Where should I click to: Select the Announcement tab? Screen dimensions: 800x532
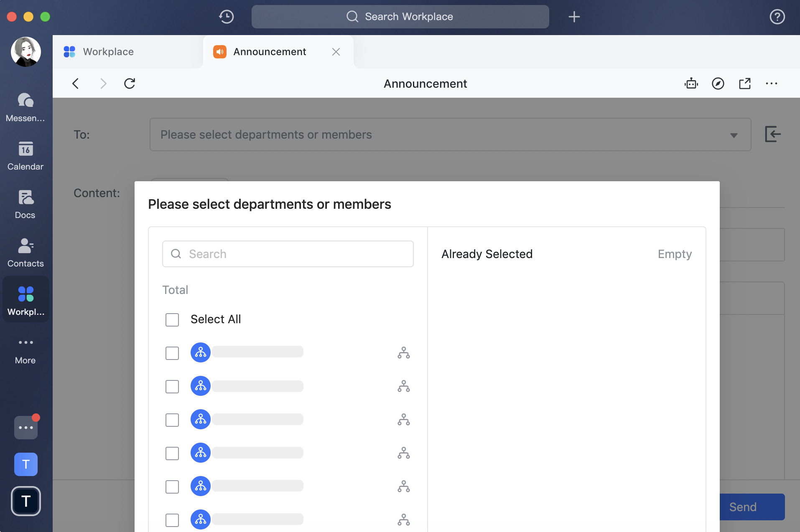(x=269, y=51)
